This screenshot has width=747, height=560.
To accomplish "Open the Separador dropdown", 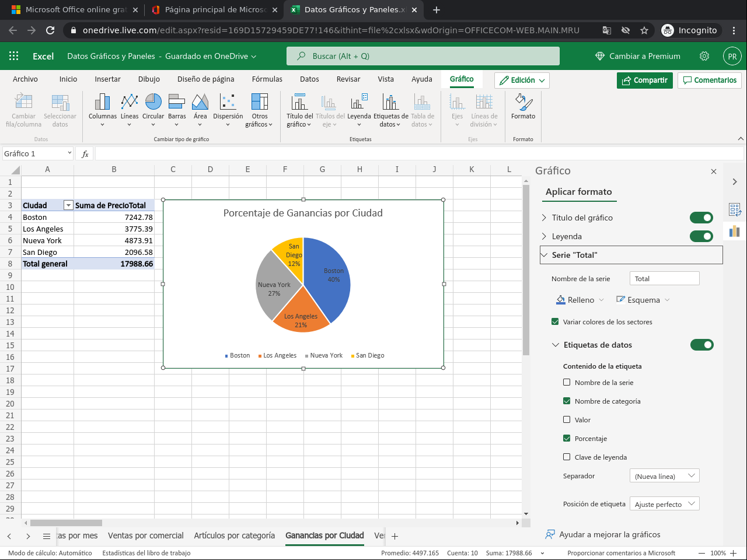I will 664,476.
